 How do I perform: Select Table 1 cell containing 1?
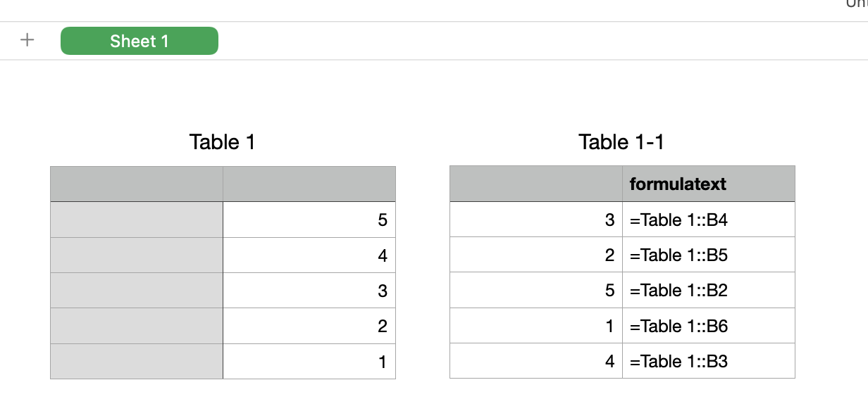[309, 362]
